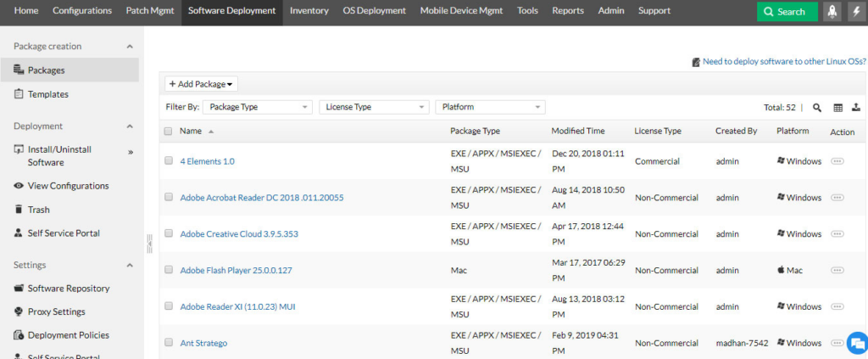Open the chat bubble widget
Screen dimensions: 868x359
(857, 342)
